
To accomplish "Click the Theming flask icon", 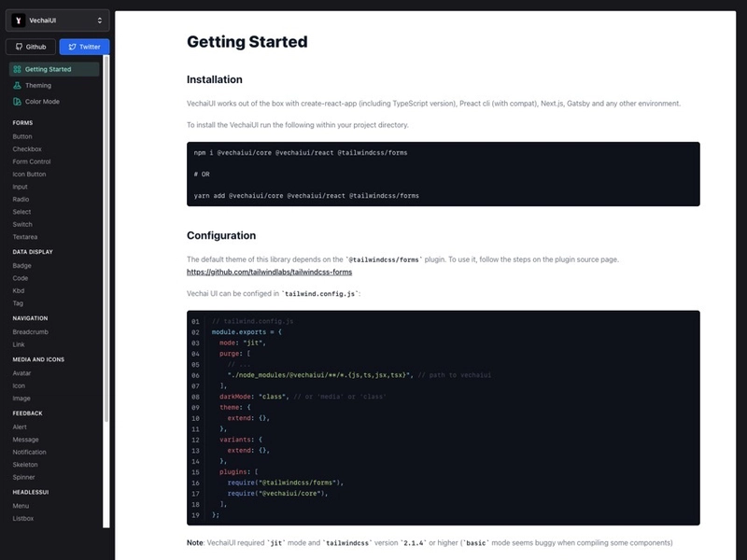I will click(17, 86).
